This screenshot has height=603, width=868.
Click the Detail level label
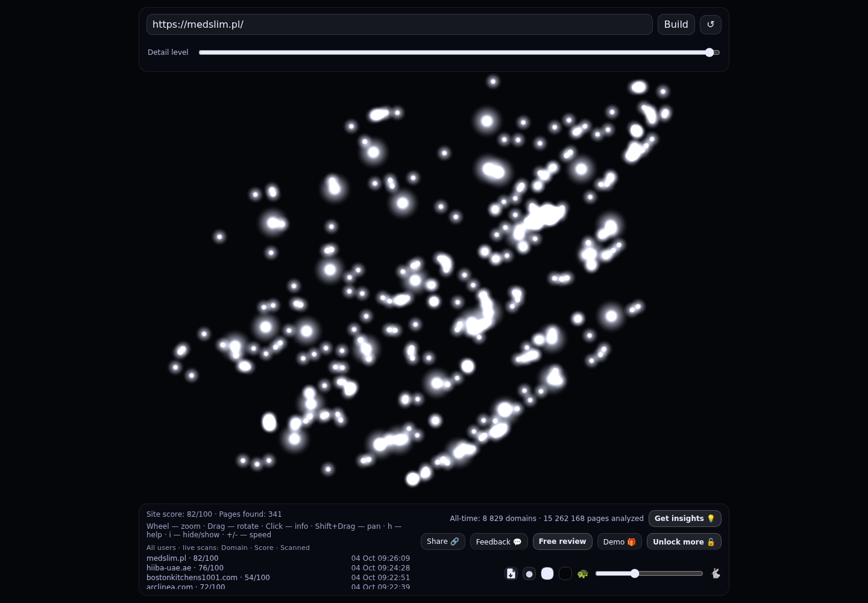(168, 52)
